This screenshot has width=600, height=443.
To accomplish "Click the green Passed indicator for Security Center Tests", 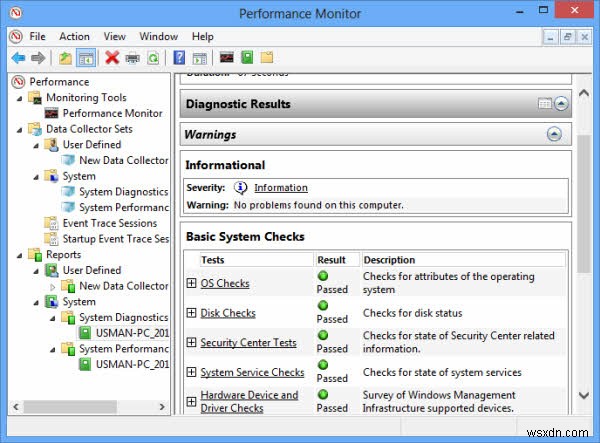I will (323, 335).
